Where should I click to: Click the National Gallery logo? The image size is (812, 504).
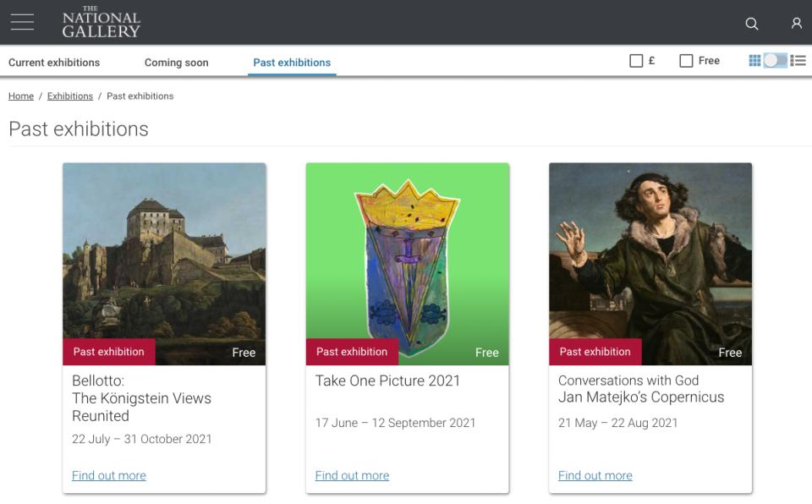tap(101, 22)
